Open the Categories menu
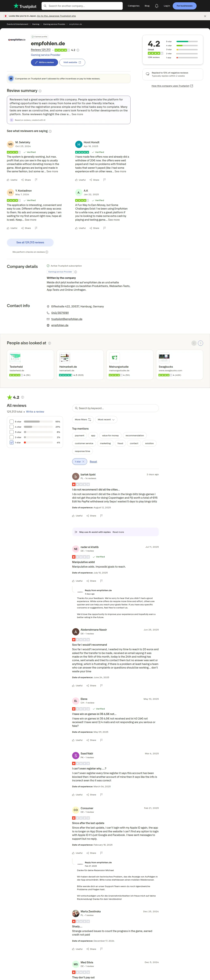Image resolution: width=210 pixels, height=980 pixels. pos(133,6)
